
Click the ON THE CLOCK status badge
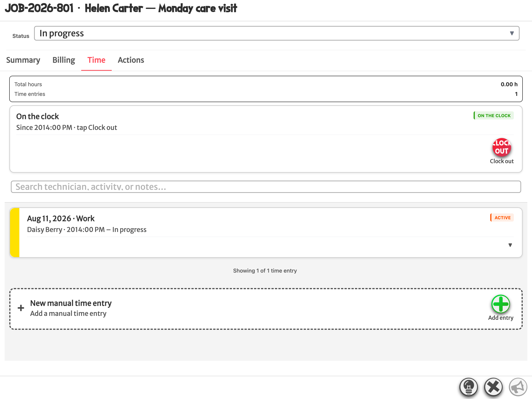point(494,115)
